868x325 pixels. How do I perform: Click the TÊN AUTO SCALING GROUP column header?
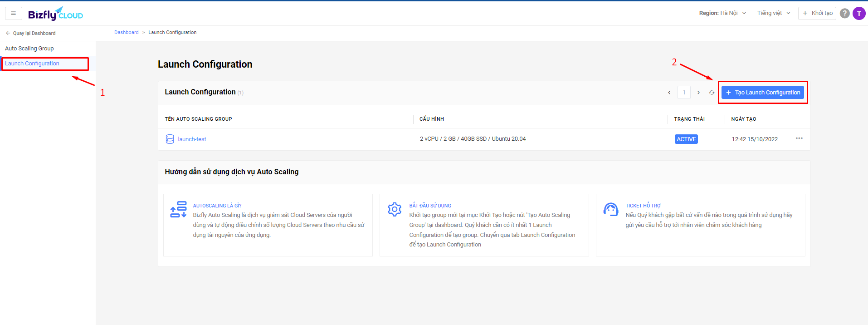pyautogui.click(x=199, y=119)
